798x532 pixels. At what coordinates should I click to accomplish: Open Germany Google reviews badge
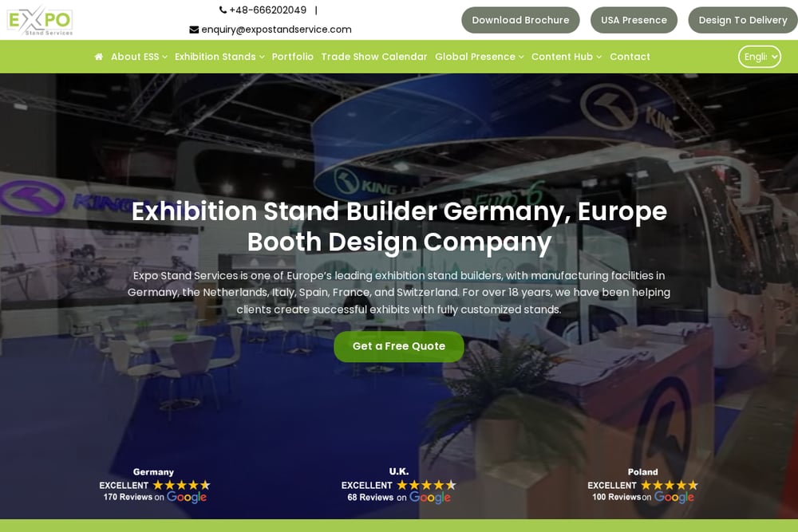coord(154,486)
